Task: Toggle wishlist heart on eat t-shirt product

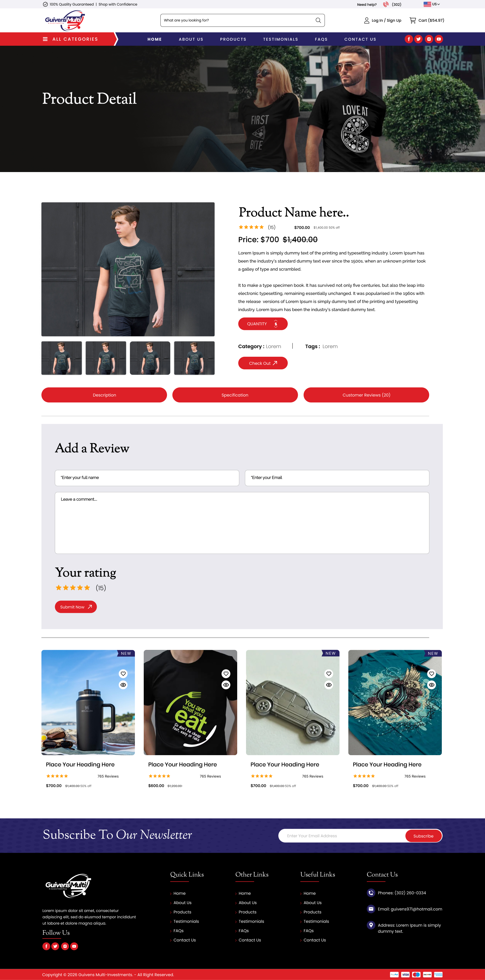Action: 226,674
